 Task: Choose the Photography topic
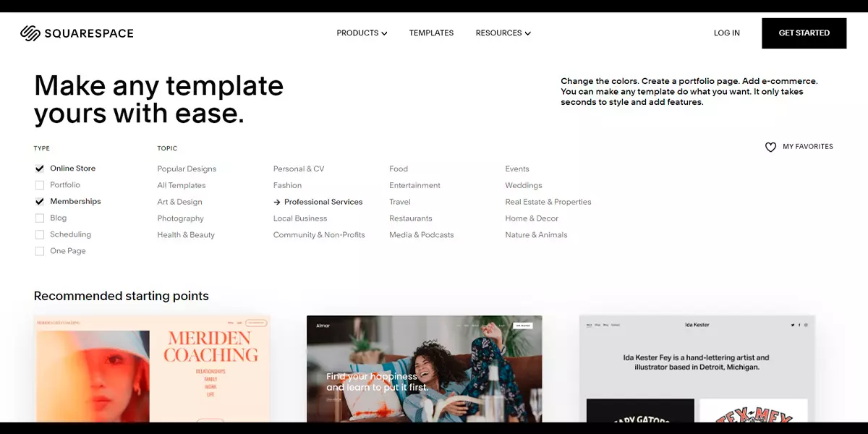[180, 218]
